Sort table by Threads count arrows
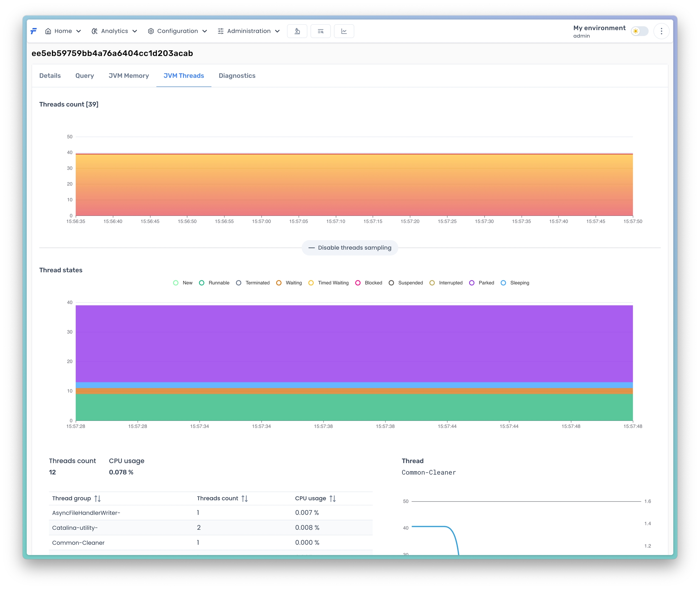The height and width of the screenshot is (589, 700). 245,499
